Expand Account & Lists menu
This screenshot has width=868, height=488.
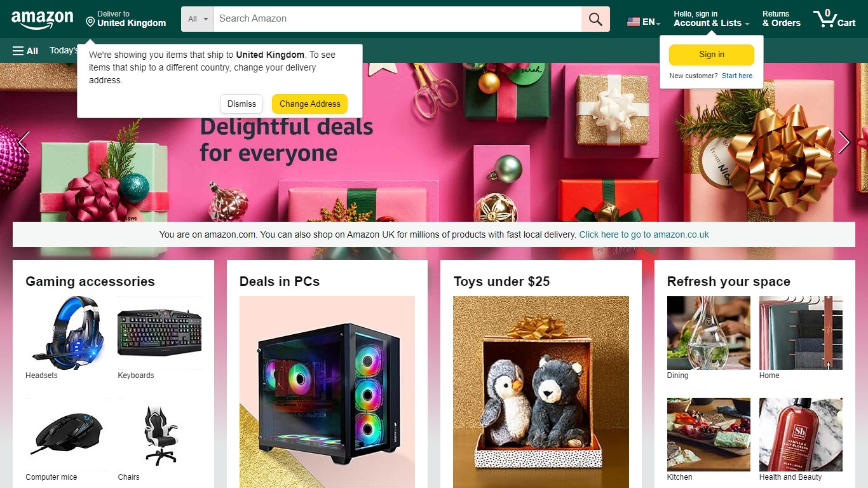[x=711, y=18]
